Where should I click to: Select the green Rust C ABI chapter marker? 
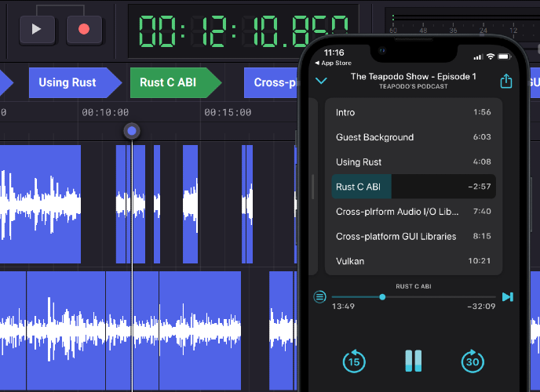[x=175, y=82]
